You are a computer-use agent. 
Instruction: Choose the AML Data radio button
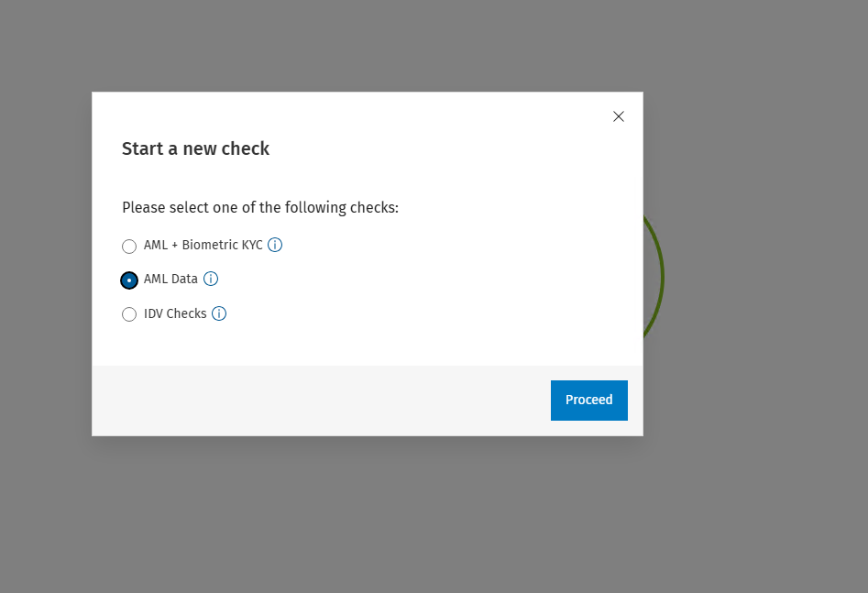129,280
